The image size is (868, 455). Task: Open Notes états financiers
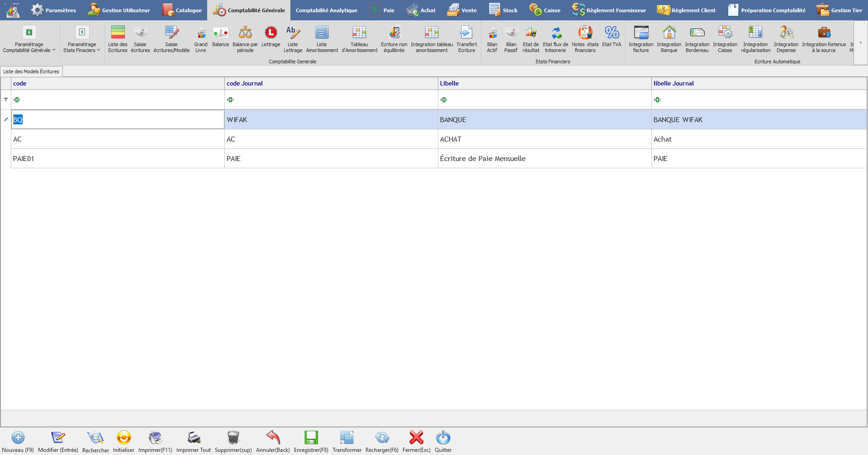pos(585,39)
